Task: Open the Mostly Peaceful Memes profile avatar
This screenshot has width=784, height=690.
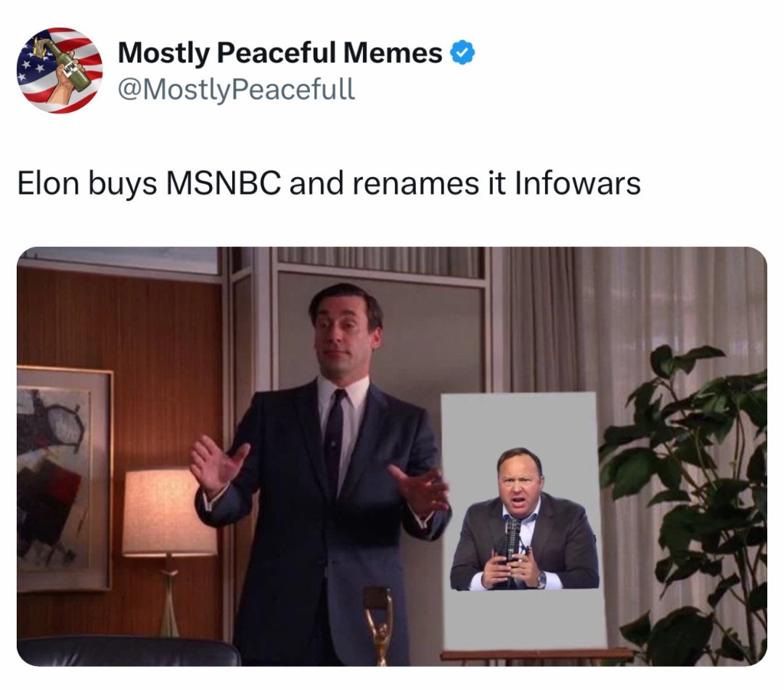Action: (x=60, y=70)
